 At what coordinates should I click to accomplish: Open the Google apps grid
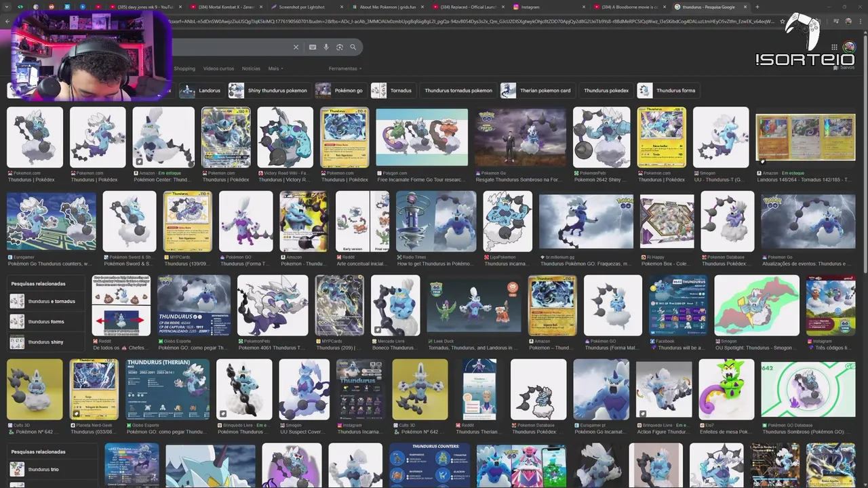click(x=833, y=47)
